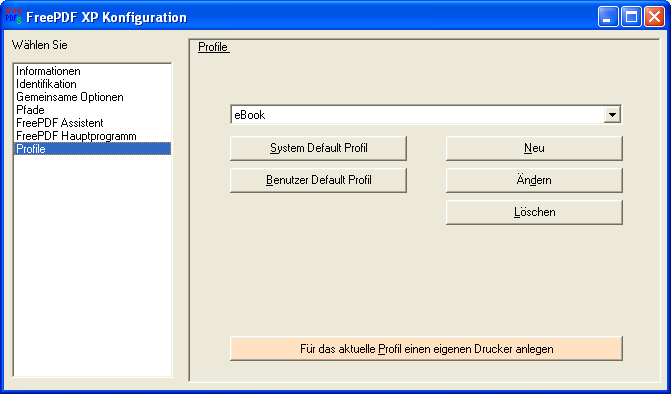This screenshot has height=394, width=671.
Task: Click Benutzer Default Profil button
Action: 318,180
